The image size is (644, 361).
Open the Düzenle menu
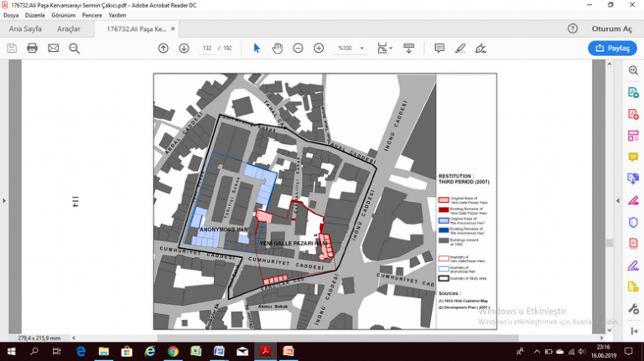[x=34, y=16]
